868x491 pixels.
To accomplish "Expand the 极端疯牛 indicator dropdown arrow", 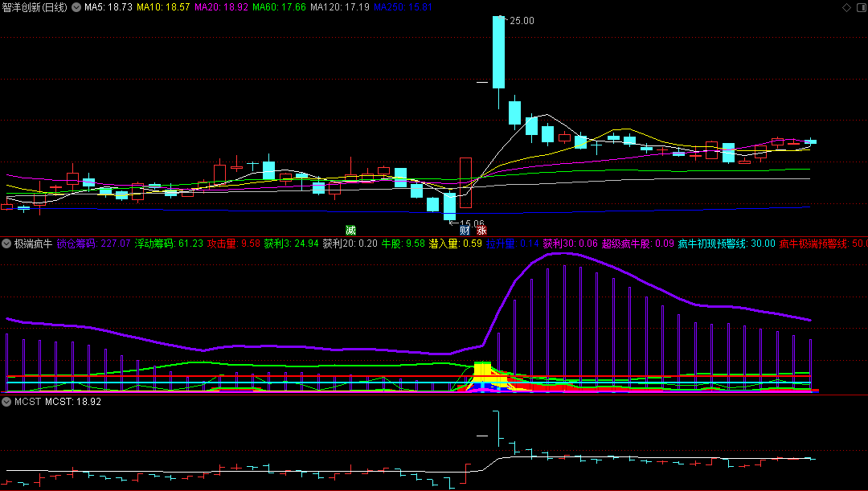I will (6, 243).
